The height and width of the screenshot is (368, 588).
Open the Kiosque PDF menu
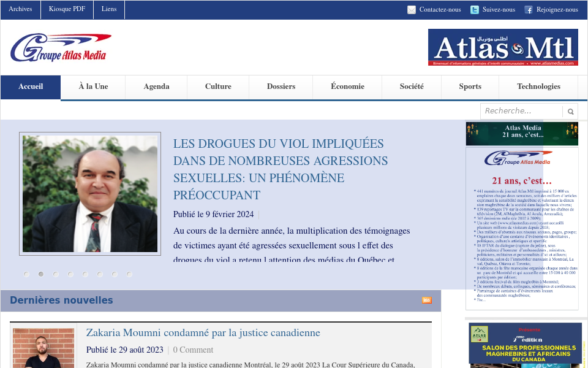(67, 9)
